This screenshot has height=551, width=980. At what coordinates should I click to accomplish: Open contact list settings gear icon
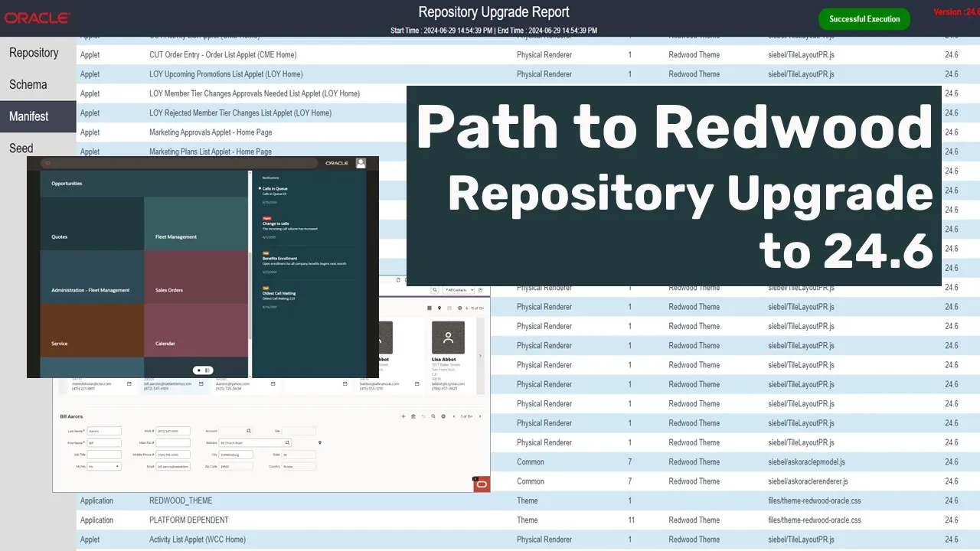459,308
